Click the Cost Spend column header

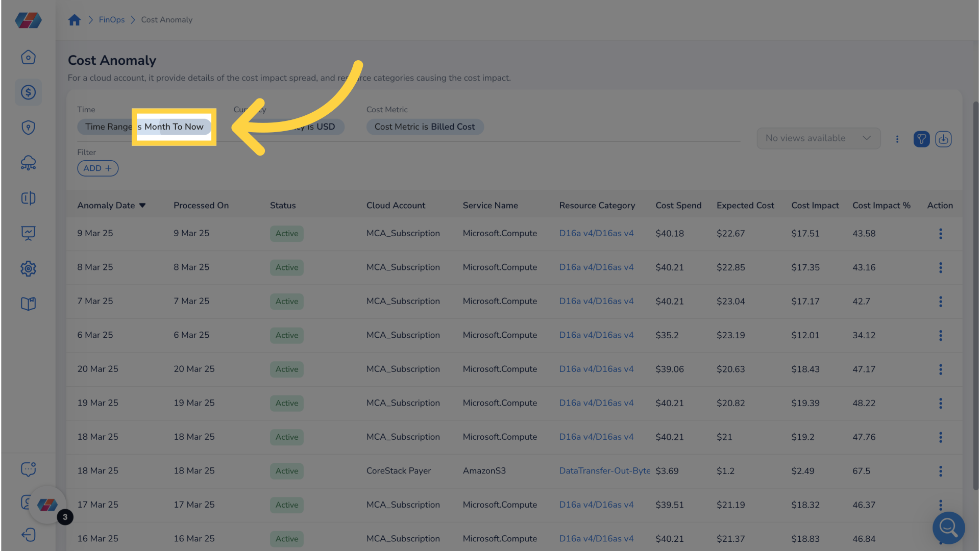click(x=678, y=205)
